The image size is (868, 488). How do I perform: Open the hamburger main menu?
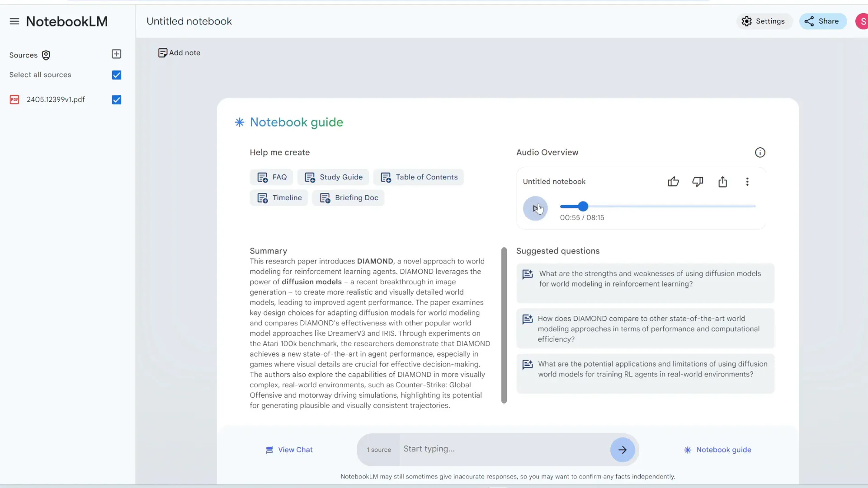coord(14,21)
